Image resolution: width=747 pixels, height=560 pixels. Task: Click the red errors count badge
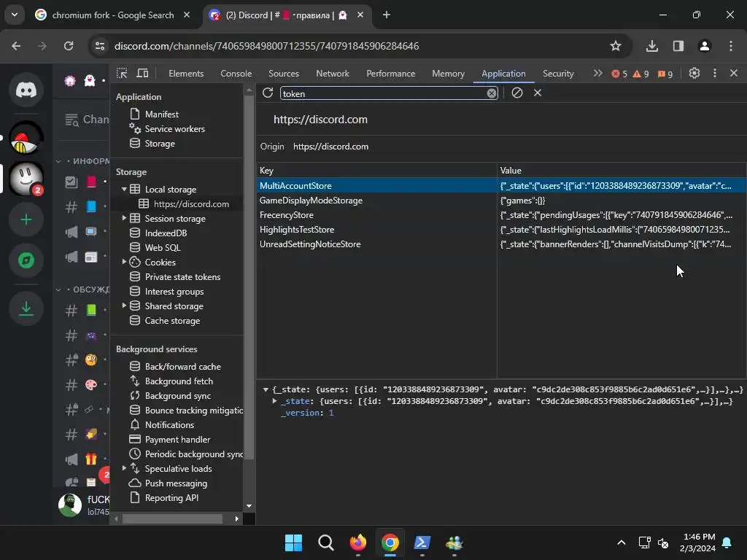(x=619, y=74)
